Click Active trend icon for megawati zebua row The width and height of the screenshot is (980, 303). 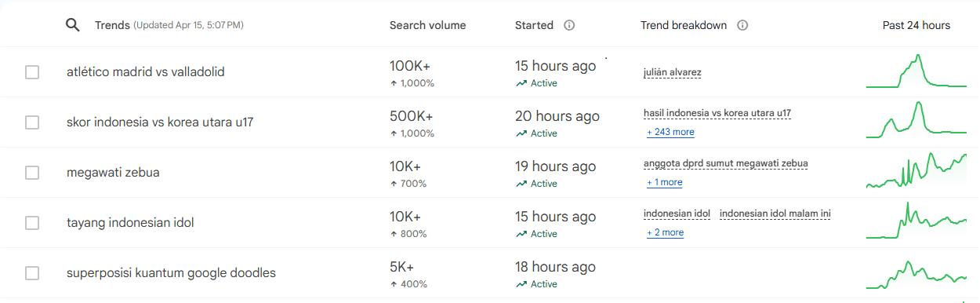[521, 184]
